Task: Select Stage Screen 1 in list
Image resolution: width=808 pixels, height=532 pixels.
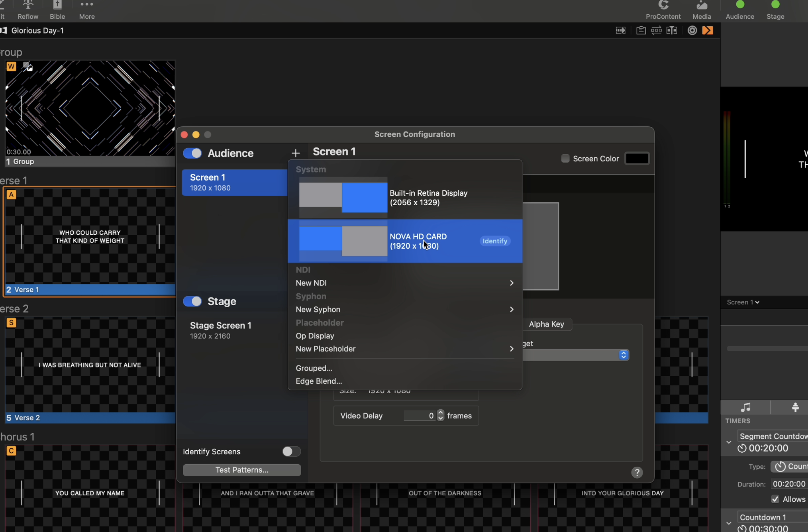Action: coord(234,330)
